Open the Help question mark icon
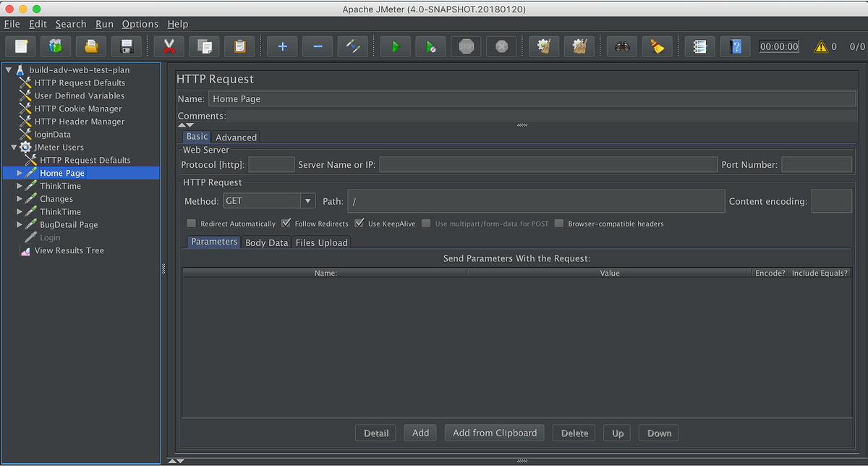 [736, 47]
